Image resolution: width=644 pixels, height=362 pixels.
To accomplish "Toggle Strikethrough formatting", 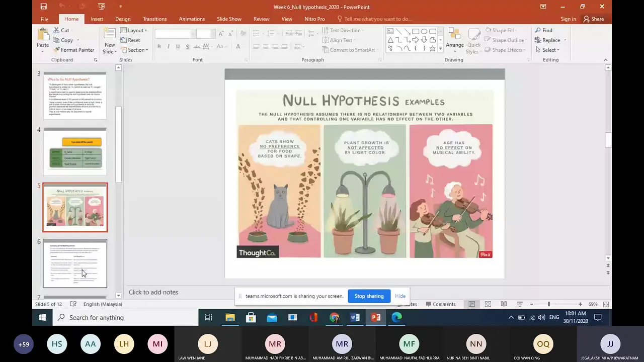I will [x=197, y=47].
